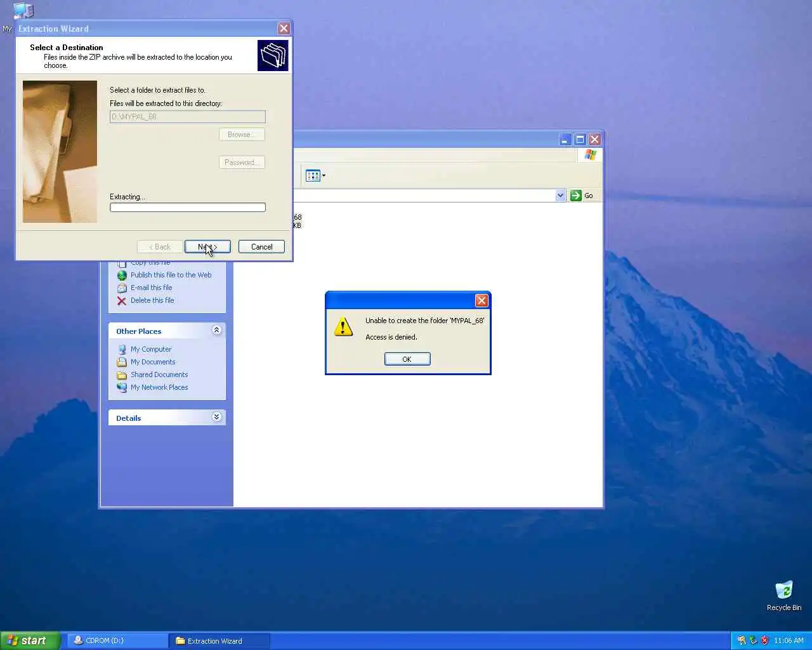Open the Start menu

tap(30, 640)
